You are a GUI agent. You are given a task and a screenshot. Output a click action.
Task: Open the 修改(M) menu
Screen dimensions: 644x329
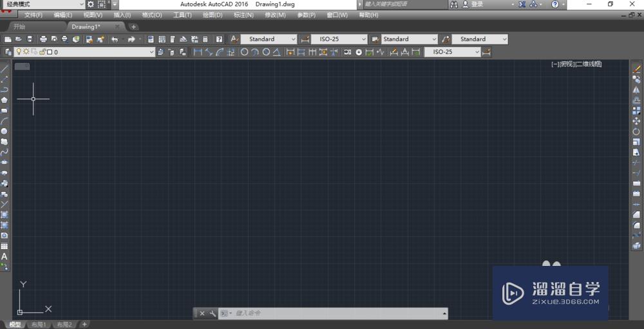275,15
